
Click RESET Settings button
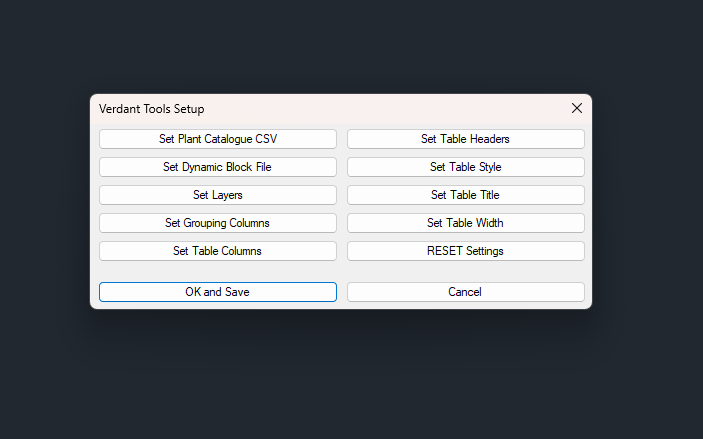coord(465,251)
